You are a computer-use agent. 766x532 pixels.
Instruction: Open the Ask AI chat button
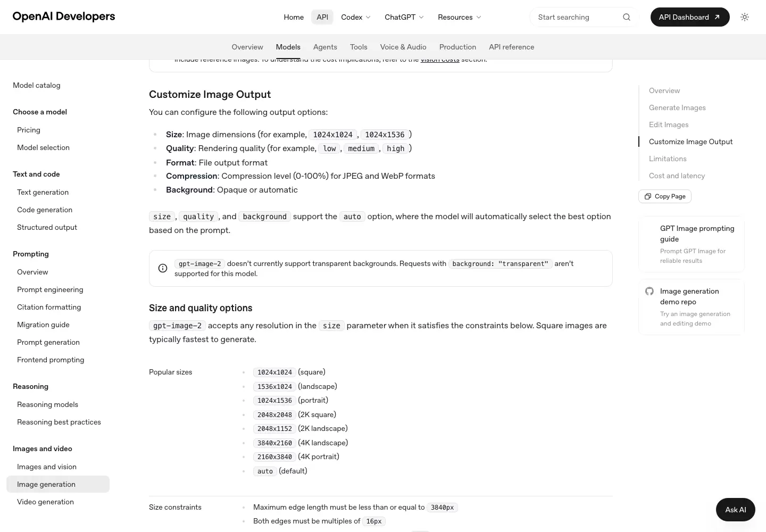pyautogui.click(x=736, y=510)
